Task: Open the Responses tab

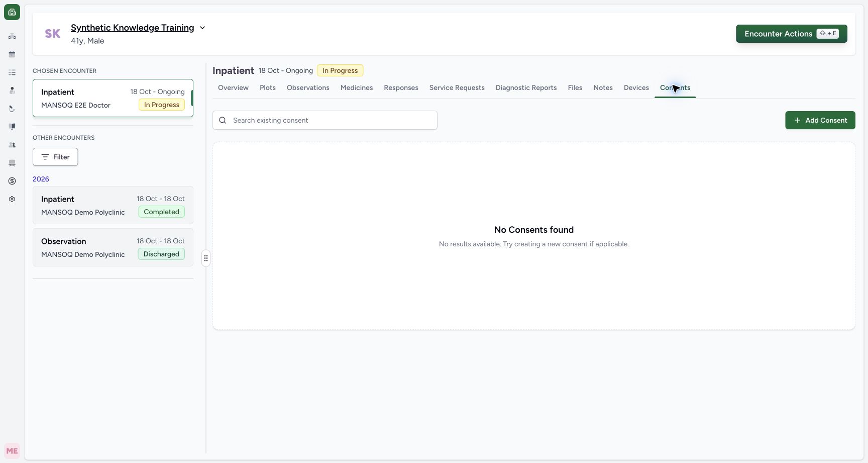Action: click(x=401, y=87)
